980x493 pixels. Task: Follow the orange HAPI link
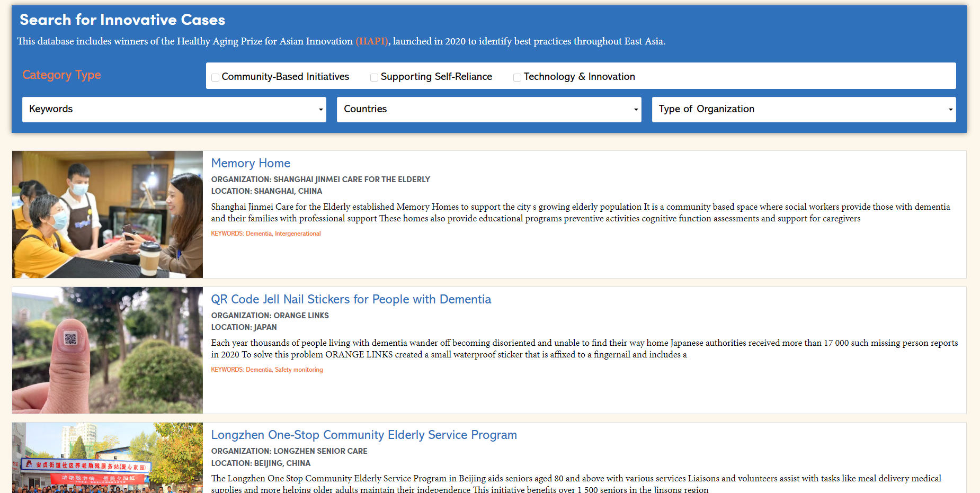pyautogui.click(x=372, y=41)
